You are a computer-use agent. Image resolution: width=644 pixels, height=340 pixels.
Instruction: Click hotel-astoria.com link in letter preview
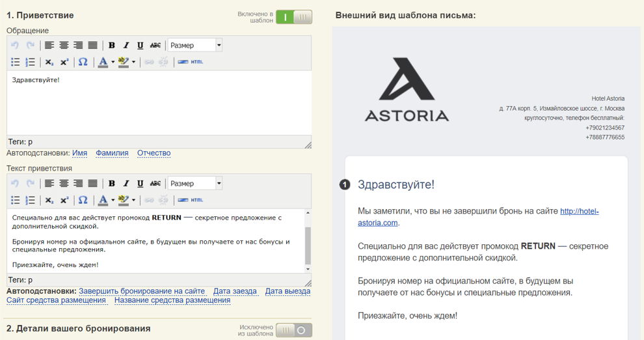[x=478, y=217]
